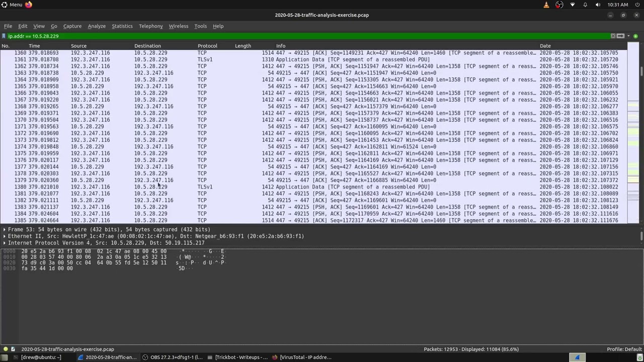Select packet 1374 with Win=61524
The width and height of the screenshot is (644, 362).
[313, 147]
